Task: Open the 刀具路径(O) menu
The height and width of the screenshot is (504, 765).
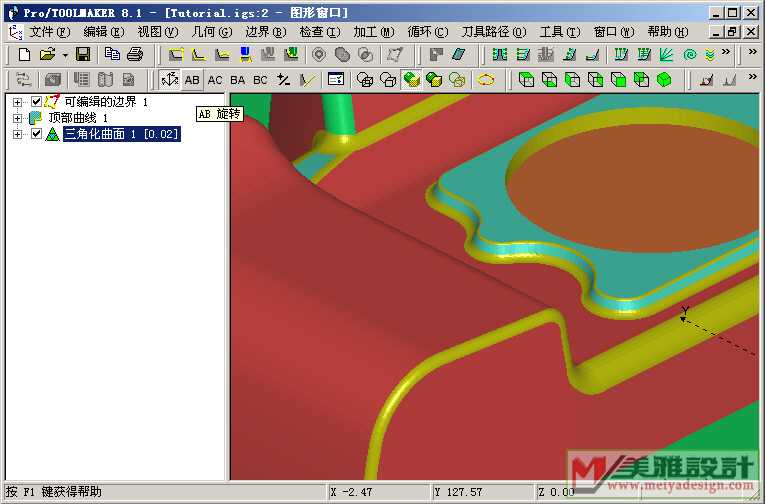Action: [494, 32]
